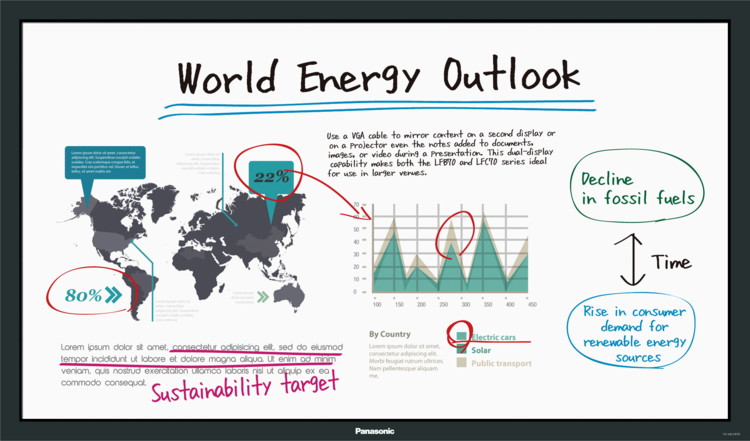
Task: Click the Electric cars legend swatch
Action: pos(461,336)
